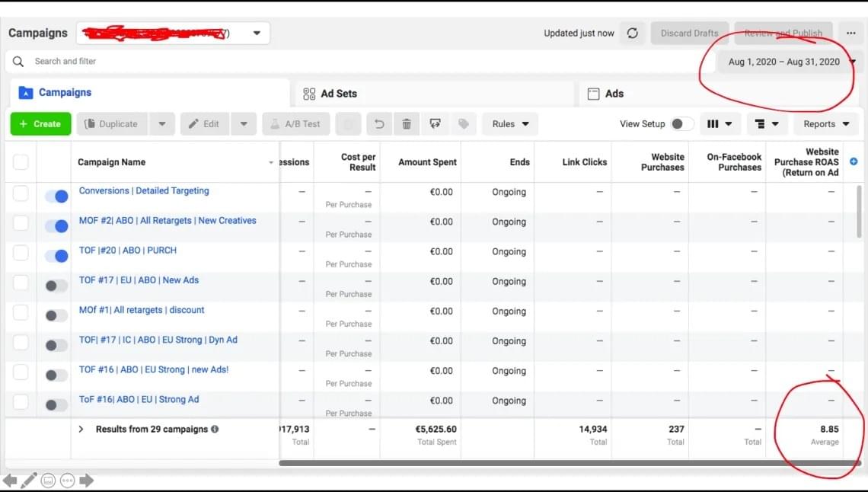Tick the checkbox for TOF #16 | ABO | EU Strong | new Ads!
Image resolution: width=868 pixels, height=492 pixels.
tap(21, 372)
